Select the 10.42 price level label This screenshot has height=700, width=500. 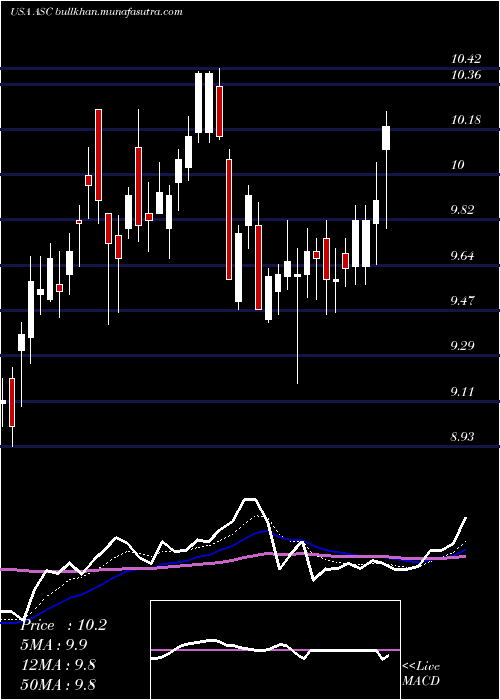point(466,58)
